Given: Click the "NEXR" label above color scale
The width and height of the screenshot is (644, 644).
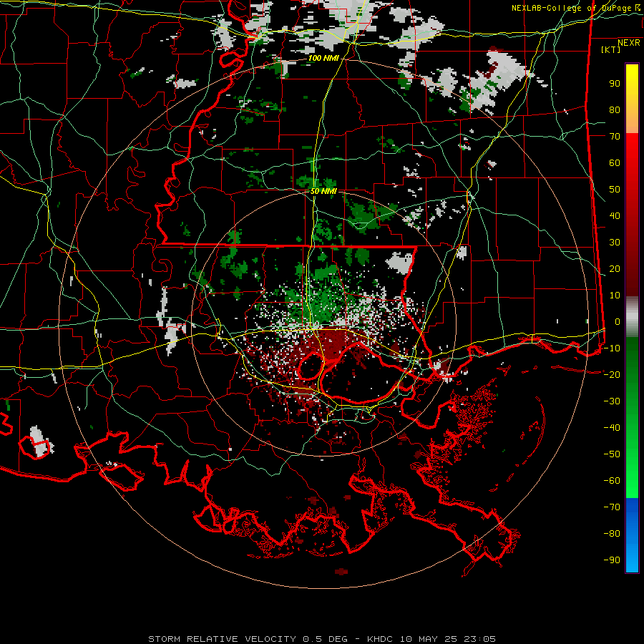Looking at the screenshot, I should point(628,43).
